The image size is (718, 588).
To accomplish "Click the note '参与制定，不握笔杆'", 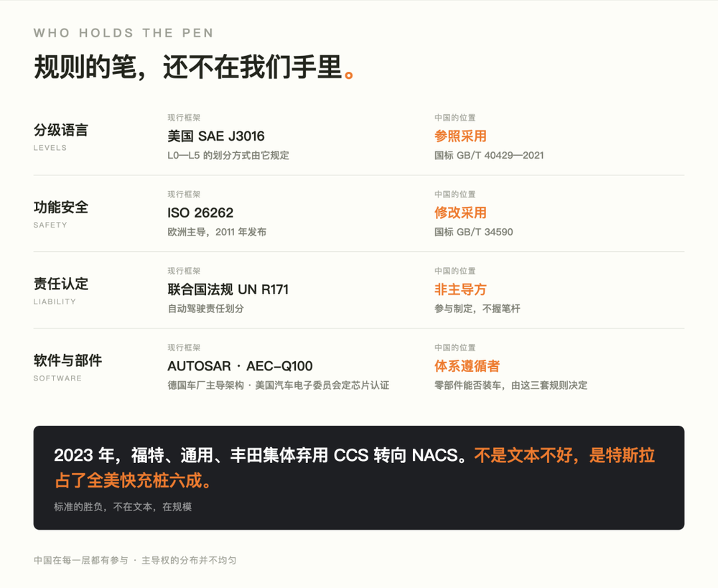I will [477, 309].
